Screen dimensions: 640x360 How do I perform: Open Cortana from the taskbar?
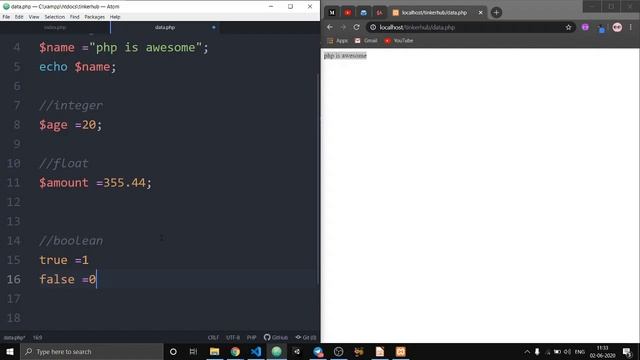(x=173, y=351)
